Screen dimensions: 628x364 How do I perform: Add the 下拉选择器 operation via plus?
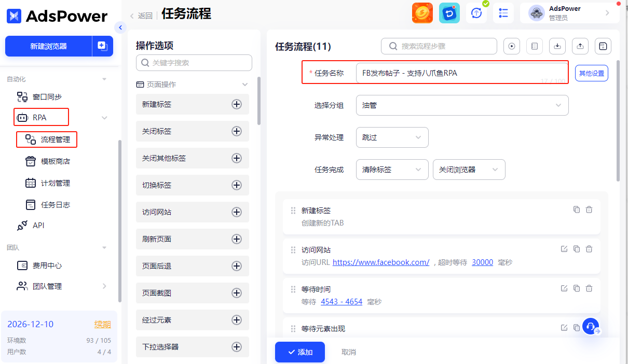tap(237, 347)
